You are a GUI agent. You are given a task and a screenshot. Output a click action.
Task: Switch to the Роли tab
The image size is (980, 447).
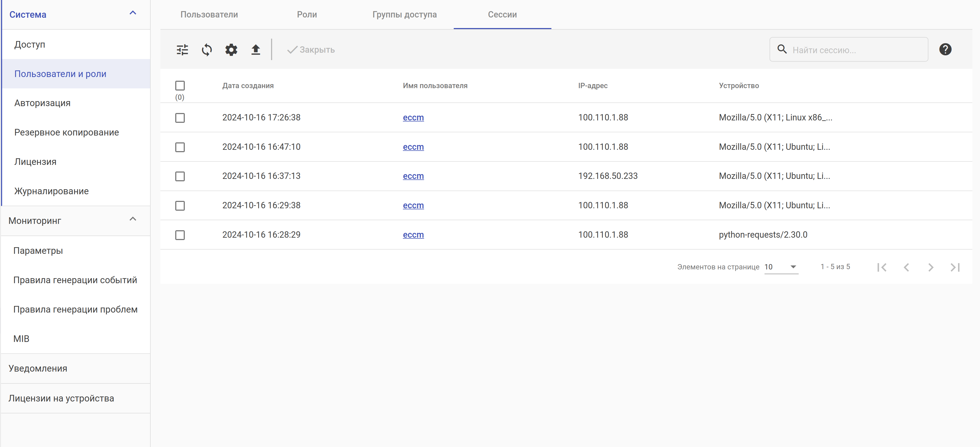tap(307, 15)
